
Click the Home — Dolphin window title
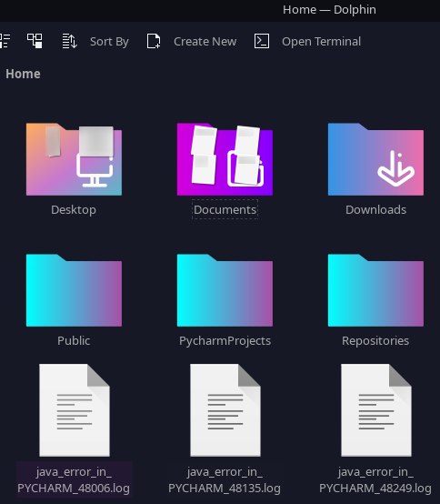[329, 10]
